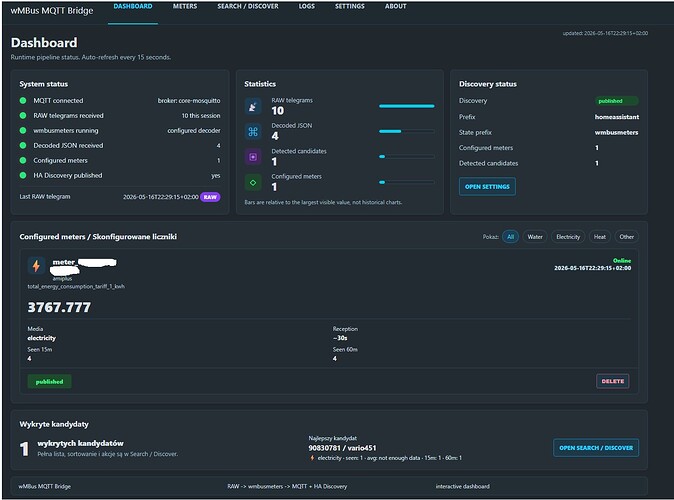
Task: Click total_energy_consumption_tariff_1_kwh field label
Action: pyautogui.click(x=76, y=286)
